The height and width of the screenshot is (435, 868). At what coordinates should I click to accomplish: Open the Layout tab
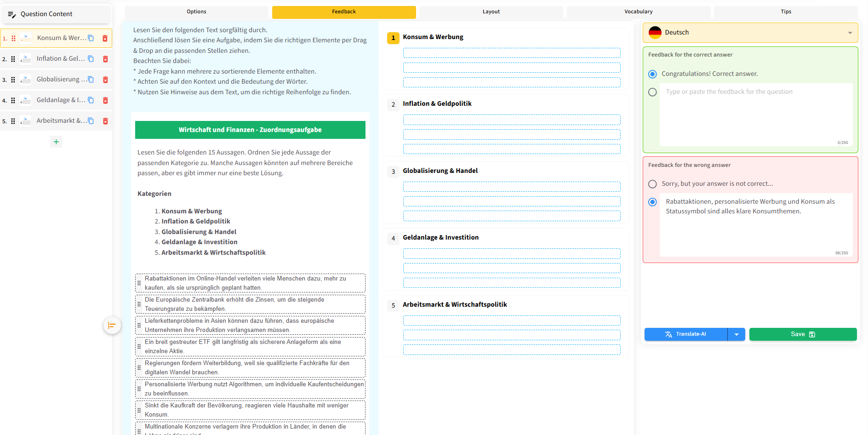(491, 12)
